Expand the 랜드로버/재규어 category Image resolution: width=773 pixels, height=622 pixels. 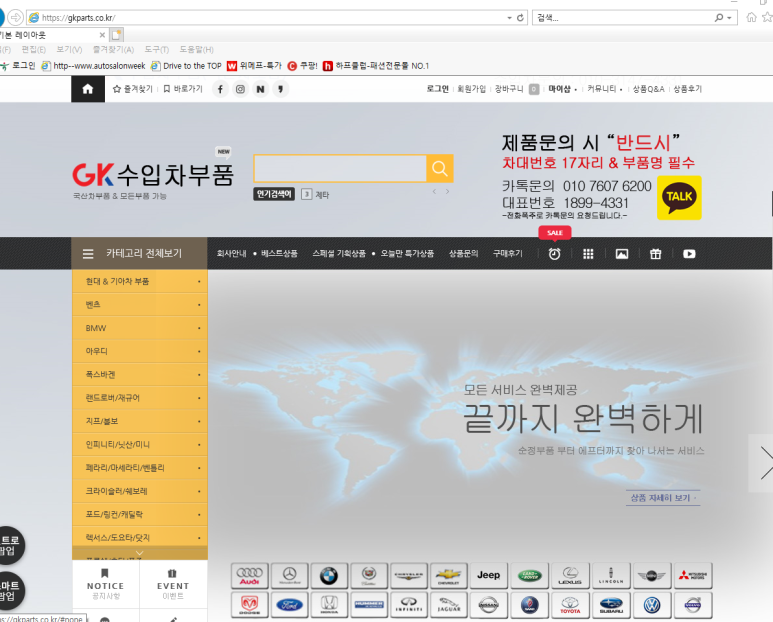(x=140, y=398)
